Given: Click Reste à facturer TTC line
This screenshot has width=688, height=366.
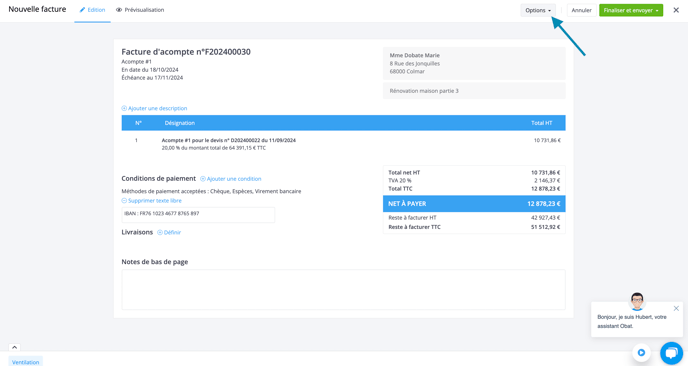Looking at the screenshot, I should (x=474, y=227).
